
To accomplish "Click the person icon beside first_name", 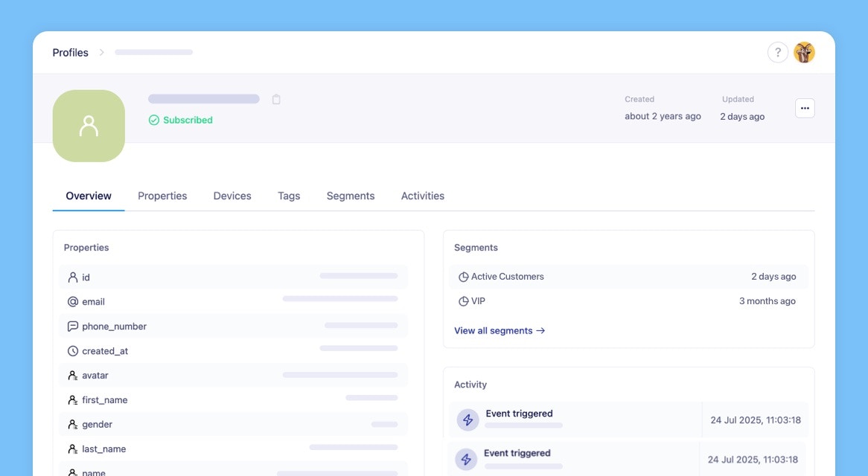I will coord(73,399).
